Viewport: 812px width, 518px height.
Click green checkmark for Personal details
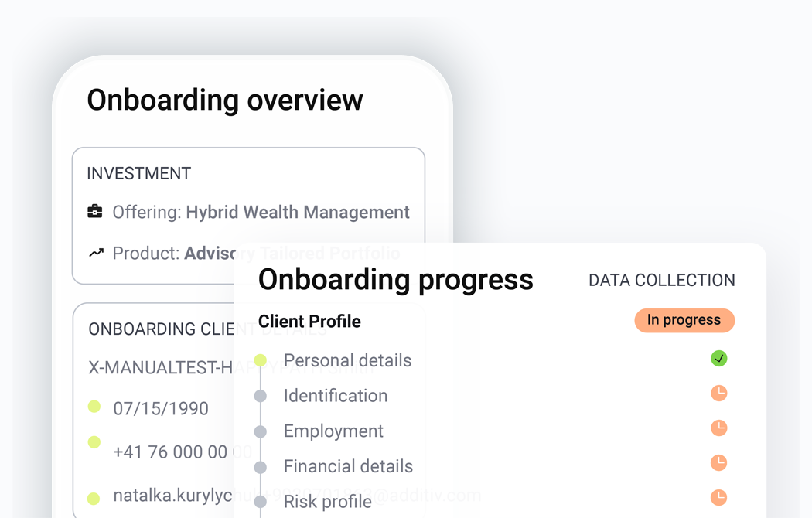(718, 358)
